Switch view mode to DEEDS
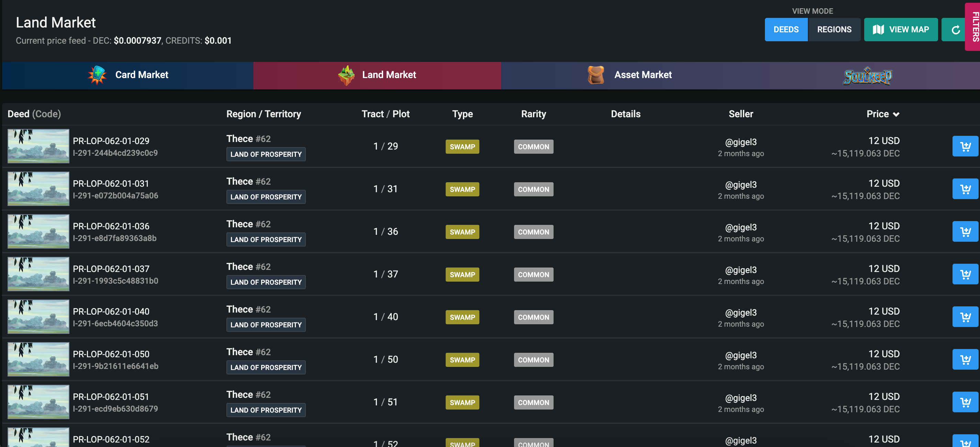 click(x=786, y=30)
